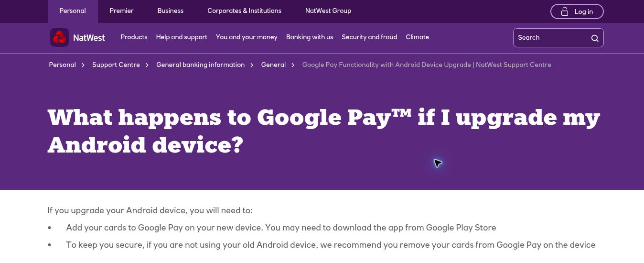Open the Log in button
The width and height of the screenshot is (644, 263).
[x=577, y=11]
